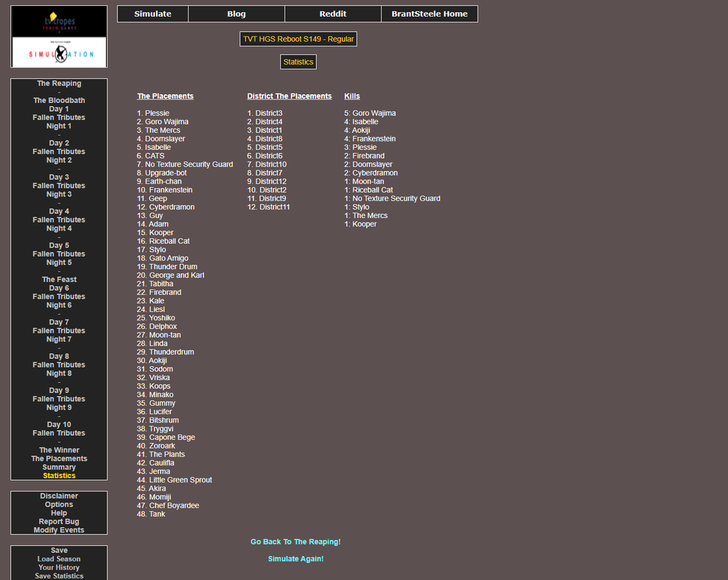
Task: Click the TVT HGS Reboot S149 title button
Action: pyautogui.click(x=299, y=39)
